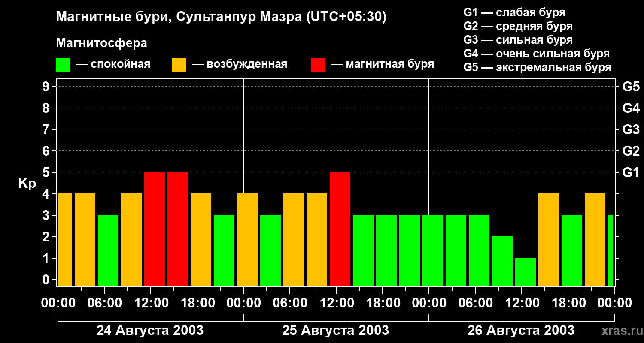Click the only red bar on 25 August
This screenshot has width=644, height=343.
pyautogui.click(x=340, y=229)
